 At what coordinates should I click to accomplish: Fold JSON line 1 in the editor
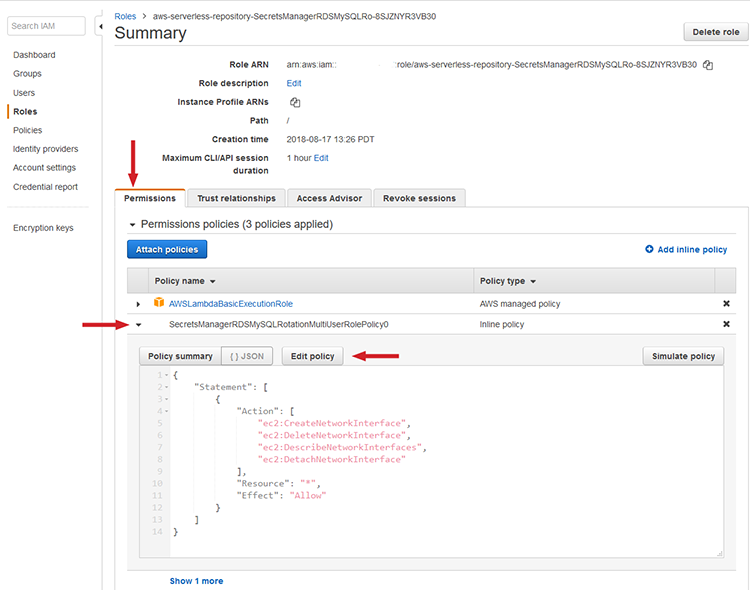coord(166,375)
